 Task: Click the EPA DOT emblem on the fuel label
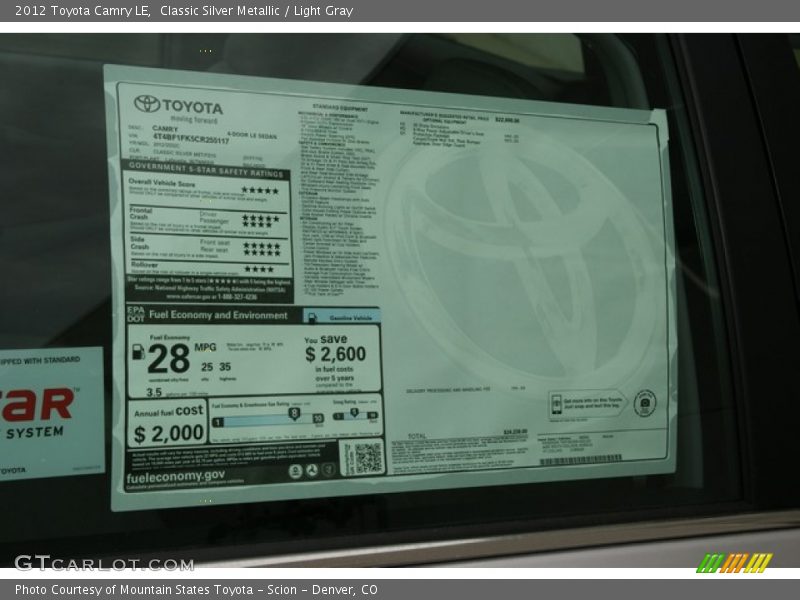point(134,317)
